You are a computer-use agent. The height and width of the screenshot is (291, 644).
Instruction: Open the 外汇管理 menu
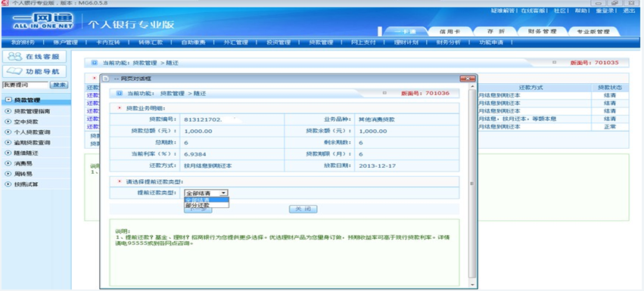click(x=236, y=42)
